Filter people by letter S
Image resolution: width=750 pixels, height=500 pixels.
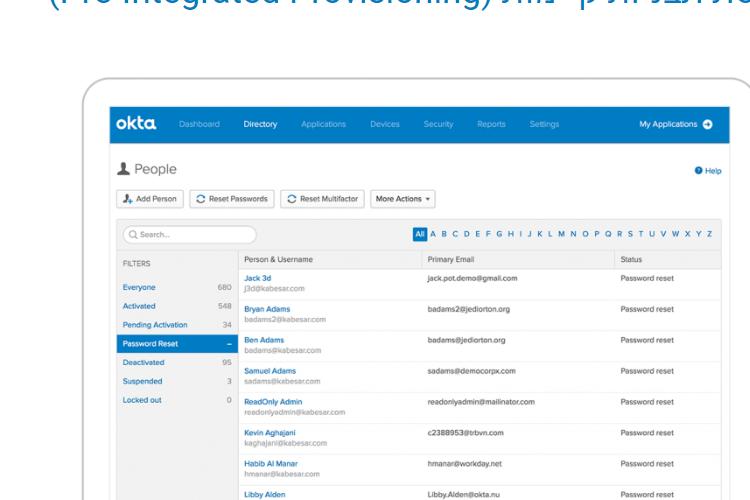click(x=630, y=234)
